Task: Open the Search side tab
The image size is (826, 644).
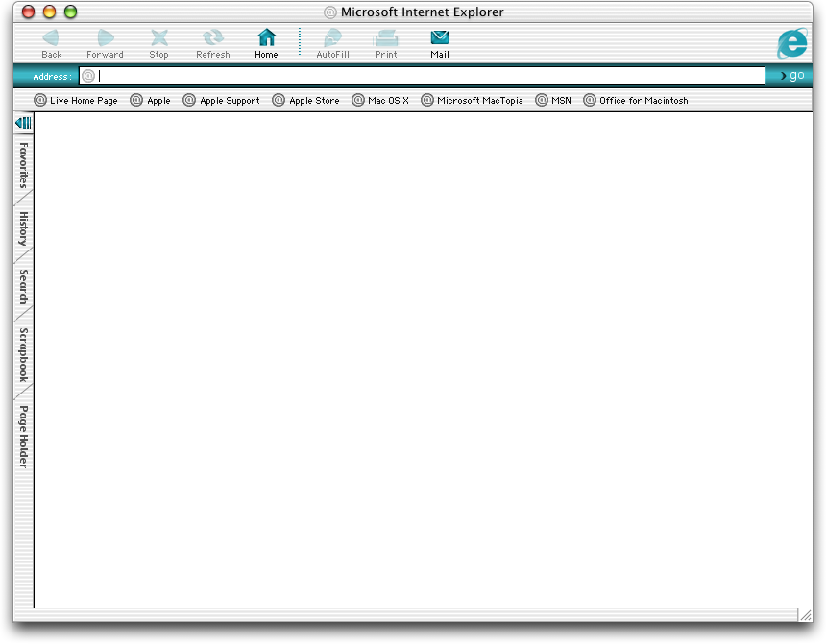Action: pyautogui.click(x=23, y=287)
